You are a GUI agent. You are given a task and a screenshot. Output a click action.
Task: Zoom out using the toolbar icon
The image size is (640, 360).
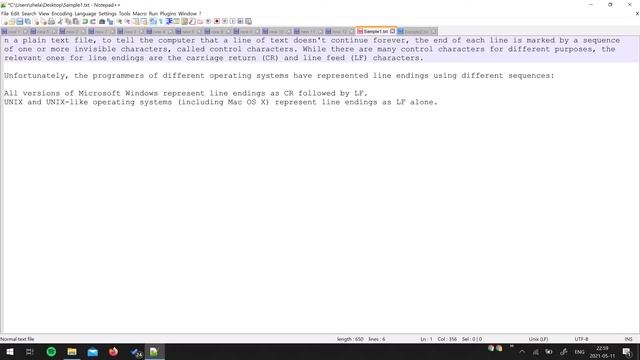click(x=127, y=21)
